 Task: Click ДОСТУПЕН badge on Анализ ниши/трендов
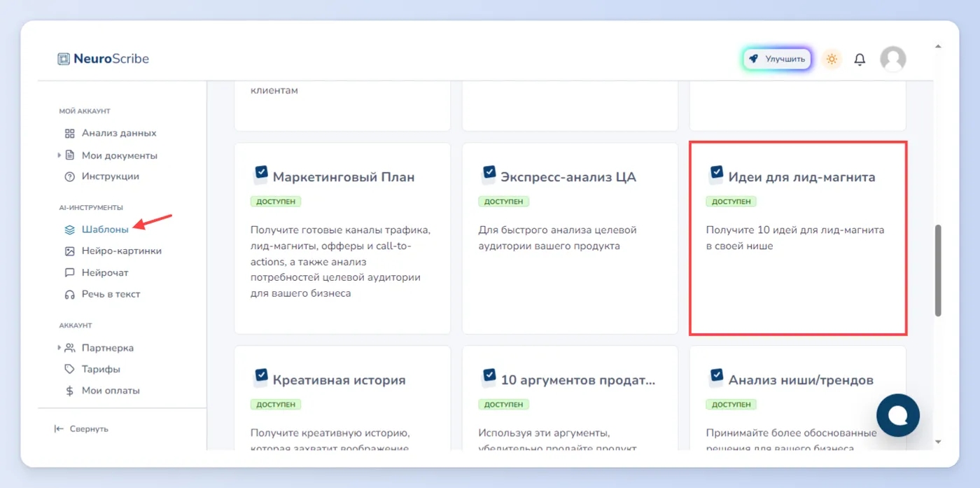(x=731, y=405)
